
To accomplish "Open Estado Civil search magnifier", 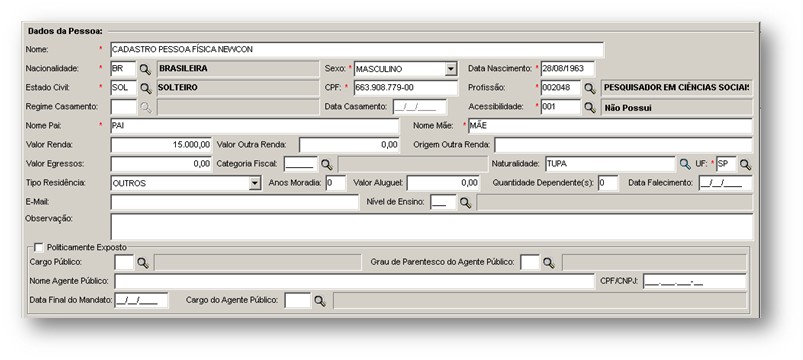I will [146, 88].
